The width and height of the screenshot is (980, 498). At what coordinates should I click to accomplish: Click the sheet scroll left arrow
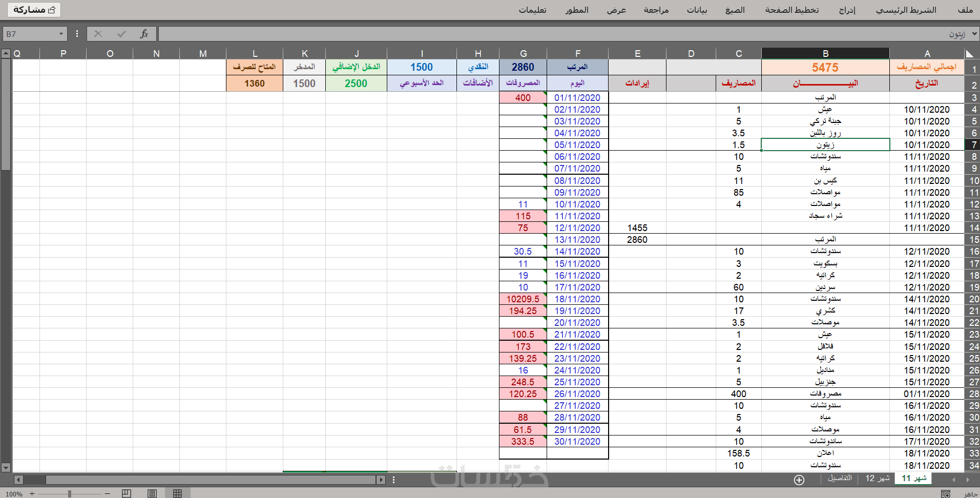click(954, 480)
